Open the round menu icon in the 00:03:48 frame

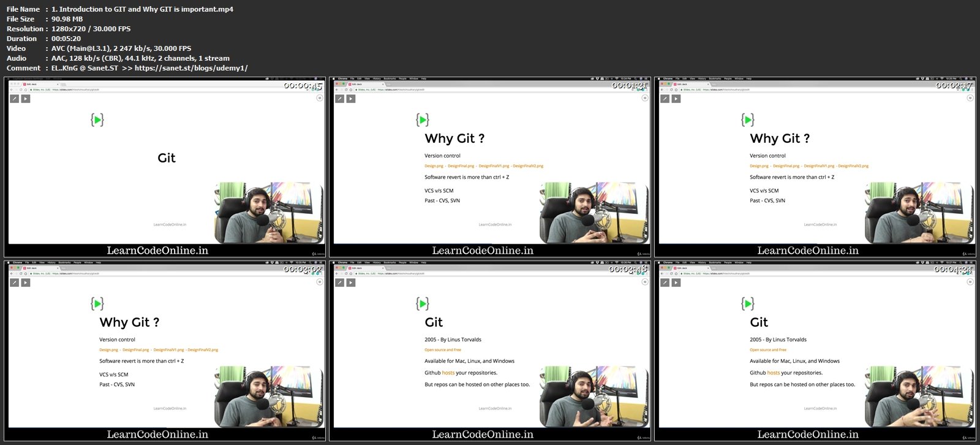pyautogui.click(x=644, y=281)
